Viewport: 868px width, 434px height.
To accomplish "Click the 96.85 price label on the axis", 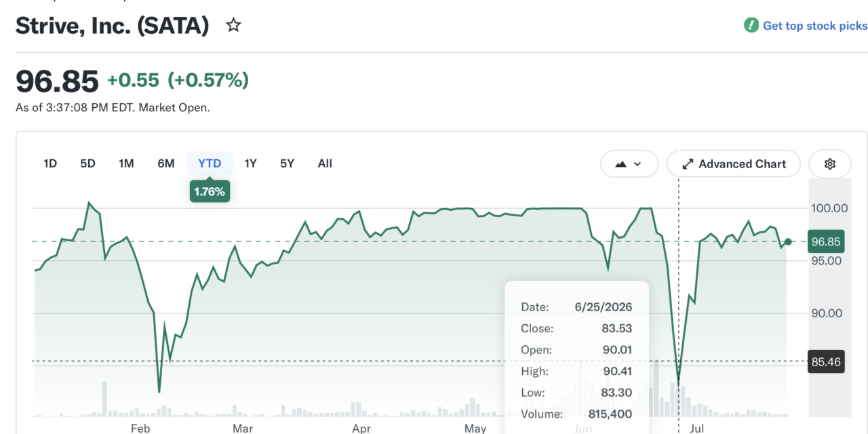I will click(825, 241).
